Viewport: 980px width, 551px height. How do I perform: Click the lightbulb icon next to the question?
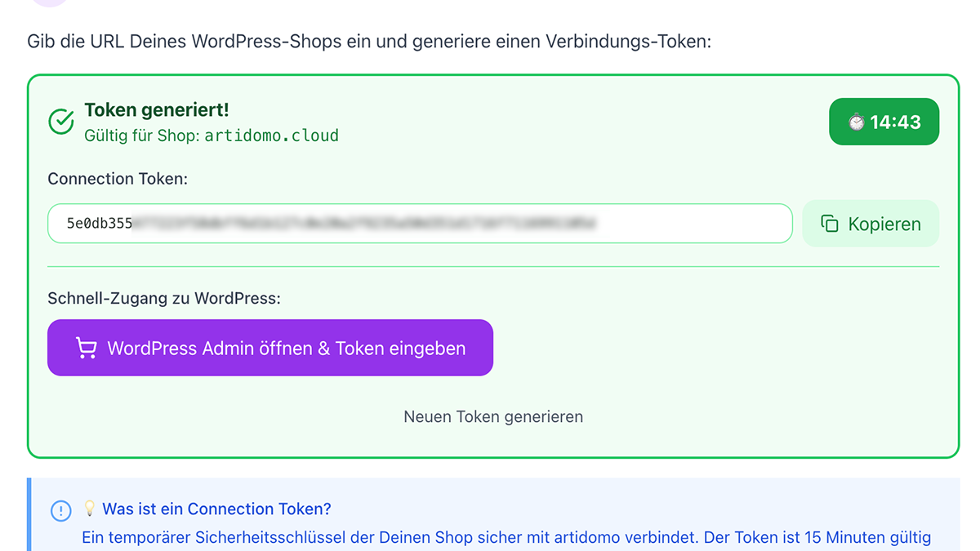click(89, 509)
